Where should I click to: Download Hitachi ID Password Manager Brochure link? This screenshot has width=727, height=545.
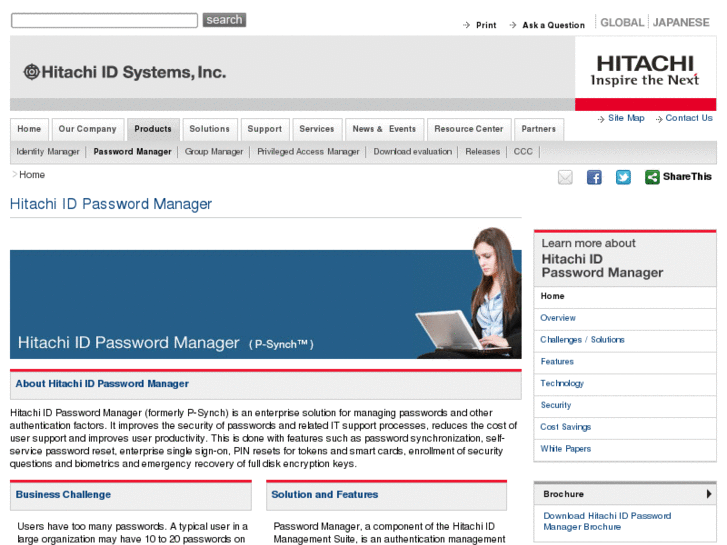607,521
